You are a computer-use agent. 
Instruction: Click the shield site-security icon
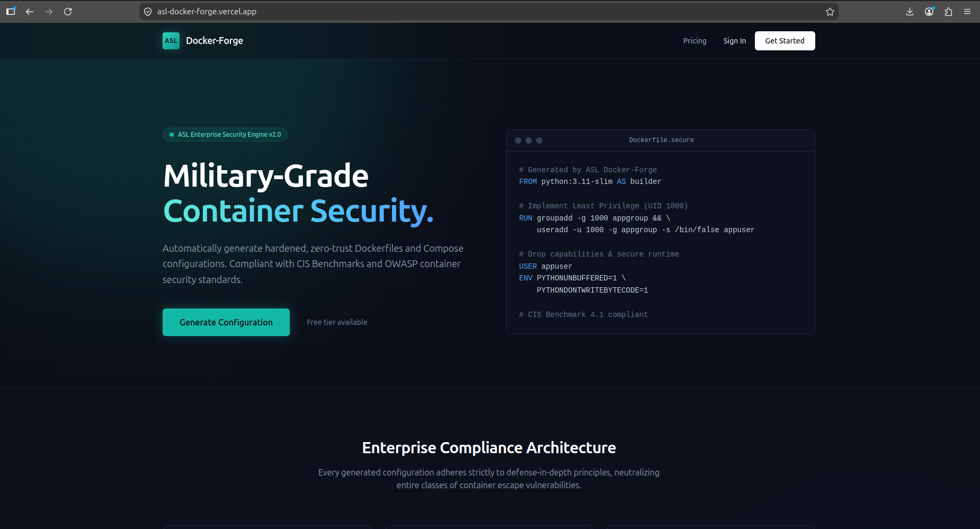pyautogui.click(x=148, y=12)
